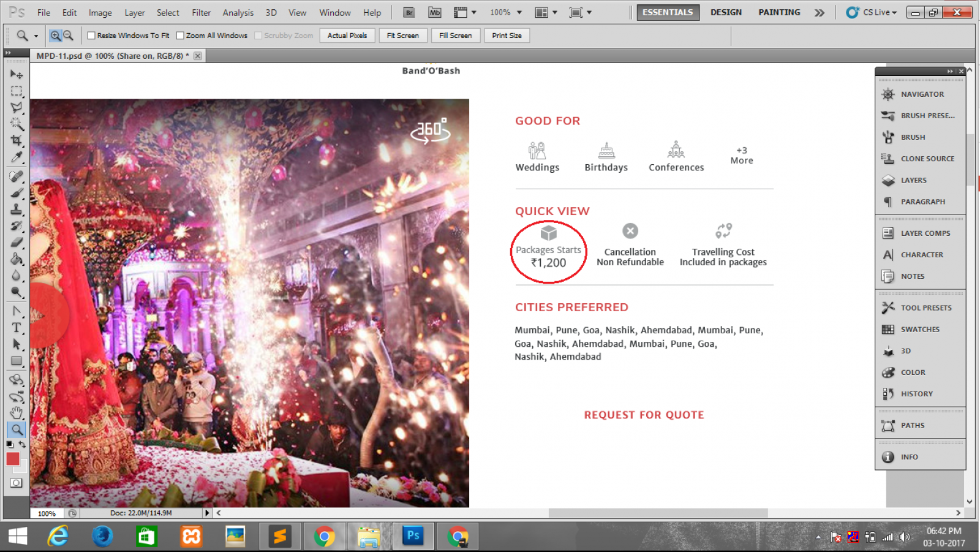Open the Window menu

pos(334,12)
